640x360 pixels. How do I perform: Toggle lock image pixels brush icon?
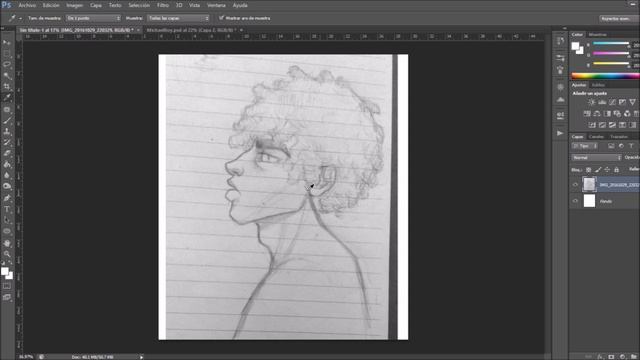598,170
